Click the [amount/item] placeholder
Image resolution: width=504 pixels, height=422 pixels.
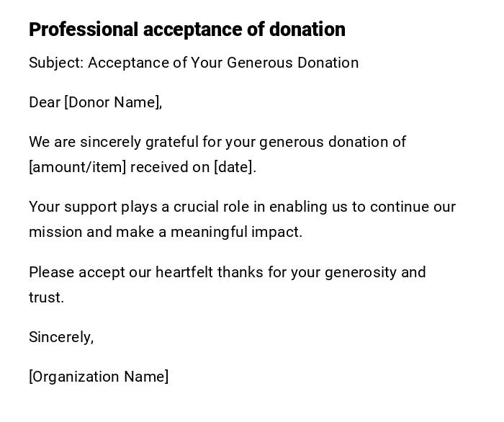click(77, 167)
